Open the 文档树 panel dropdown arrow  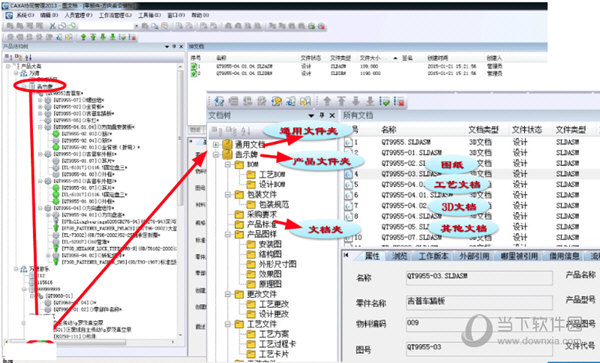pyautogui.click(x=311, y=116)
